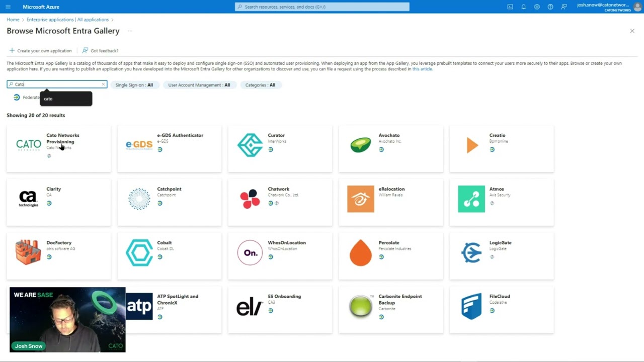
Task: Open the notifications bell
Action: tap(523, 7)
